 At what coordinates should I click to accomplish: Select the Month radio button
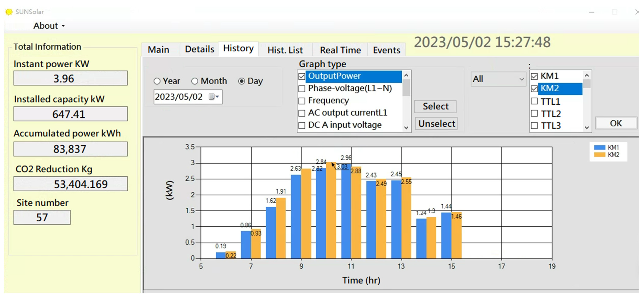(x=195, y=81)
